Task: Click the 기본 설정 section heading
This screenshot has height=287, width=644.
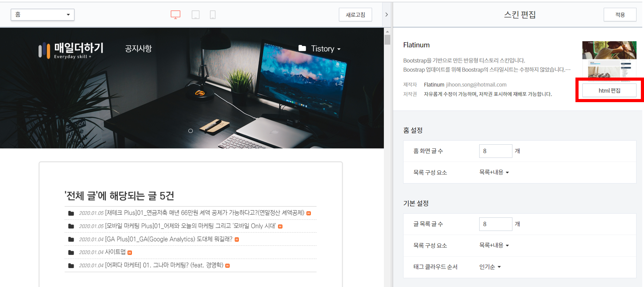Action: tap(416, 203)
